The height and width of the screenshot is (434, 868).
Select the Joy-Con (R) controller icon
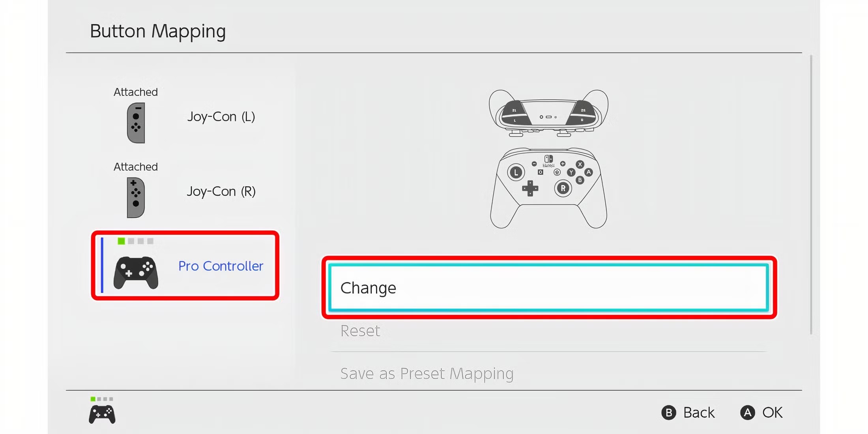(x=136, y=197)
